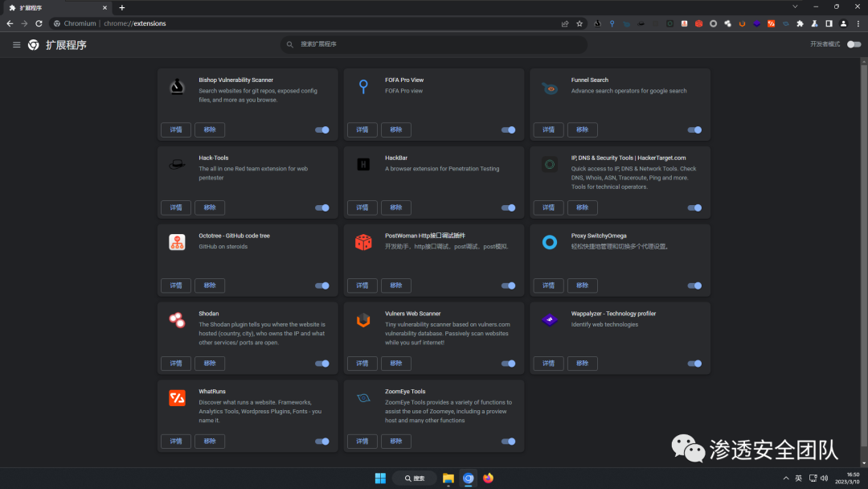
Task: Toggle off the Hack-Tools extension
Action: (322, 208)
